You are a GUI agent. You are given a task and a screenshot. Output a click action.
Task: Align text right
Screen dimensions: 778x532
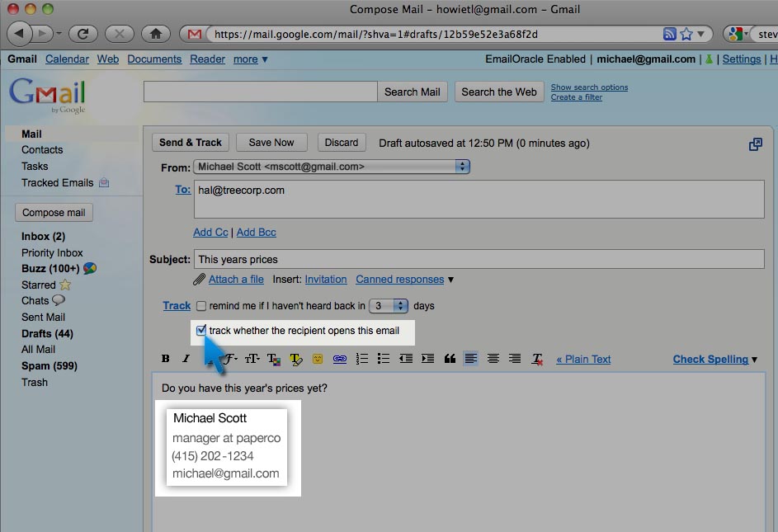tap(515, 358)
